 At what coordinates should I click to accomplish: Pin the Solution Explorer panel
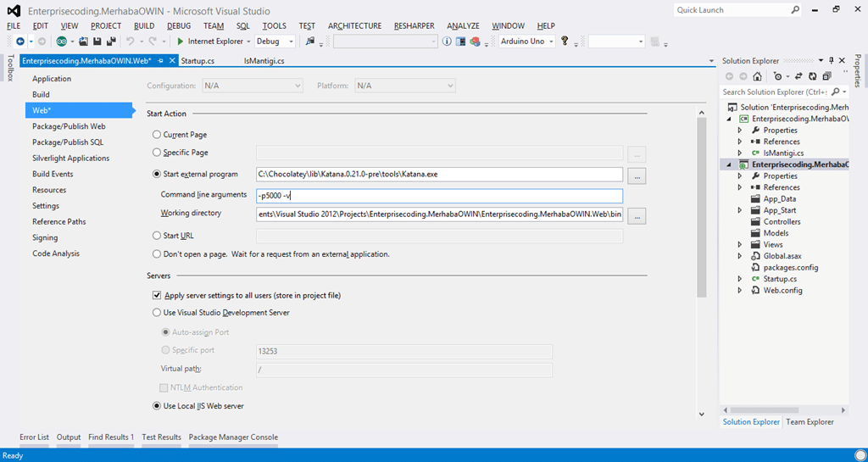(x=832, y=60)
